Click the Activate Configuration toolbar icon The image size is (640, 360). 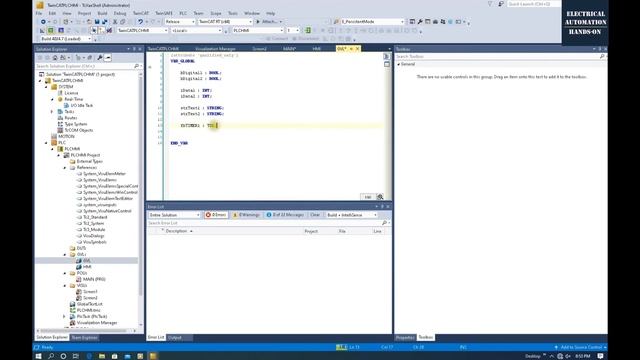[x=42, y=31]
